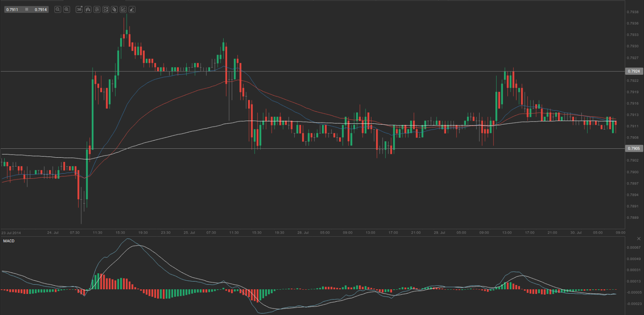
Task: Select the 0.7924 price level label
Action: click(x=634, y=71)
